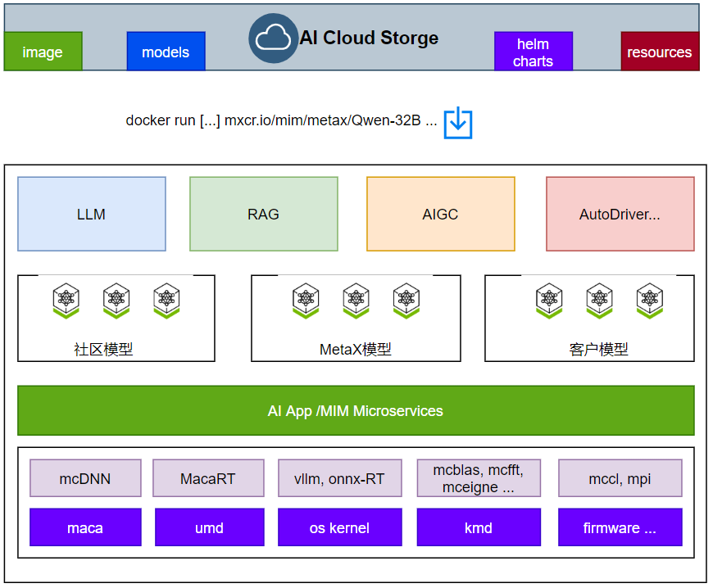Select the LLM box

point(92,214)
